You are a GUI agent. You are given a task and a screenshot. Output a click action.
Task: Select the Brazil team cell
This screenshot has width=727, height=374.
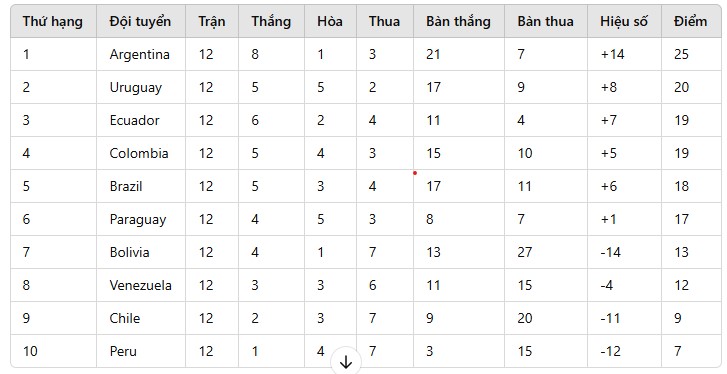click(141, 186)
